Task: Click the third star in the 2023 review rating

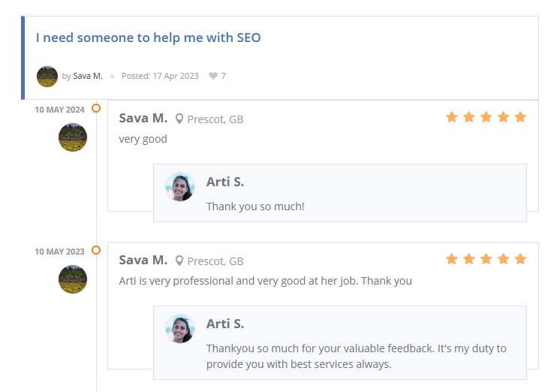Action: (x=486, y=259)
